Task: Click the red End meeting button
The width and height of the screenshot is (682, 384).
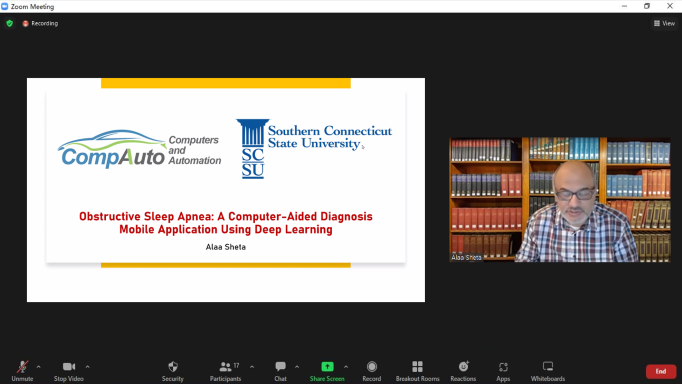Action: point(661,371)
